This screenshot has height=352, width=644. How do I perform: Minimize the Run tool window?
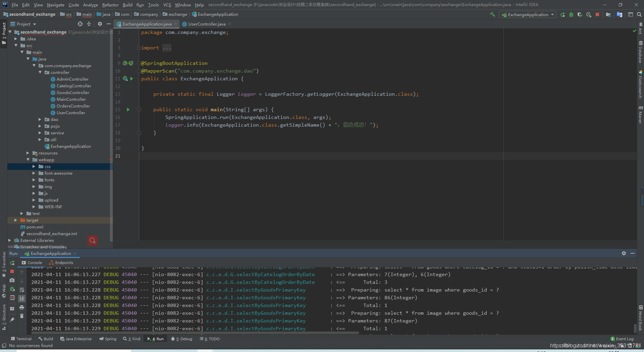(633, 253)
